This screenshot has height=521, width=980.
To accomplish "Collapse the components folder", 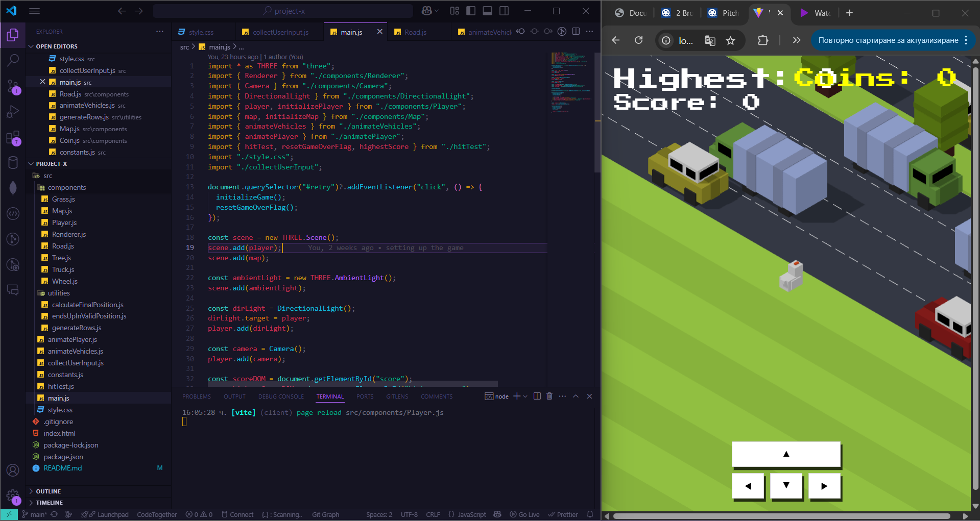I will (x=66, y=187).
